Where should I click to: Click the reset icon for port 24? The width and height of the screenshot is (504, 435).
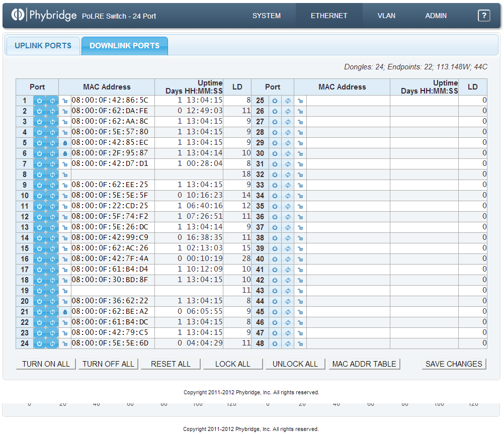coord(52,343)
